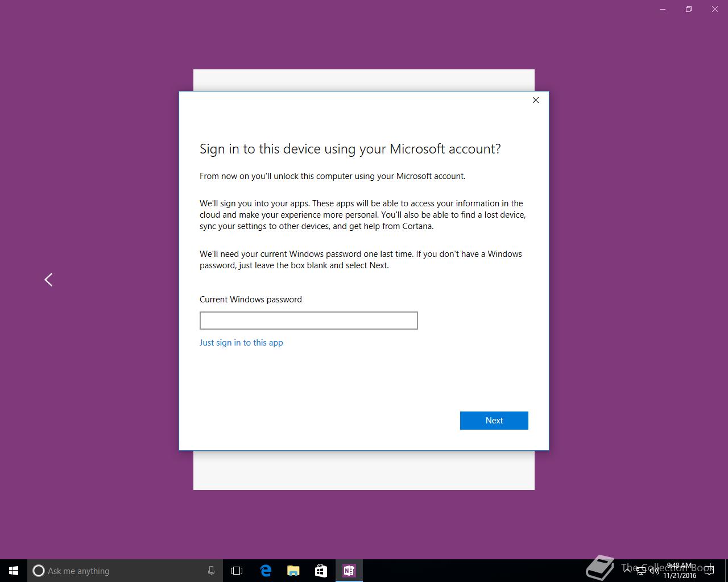728x582 pixels.
Task: Show hidden system tray icons
Action: (x=627, y=571)
